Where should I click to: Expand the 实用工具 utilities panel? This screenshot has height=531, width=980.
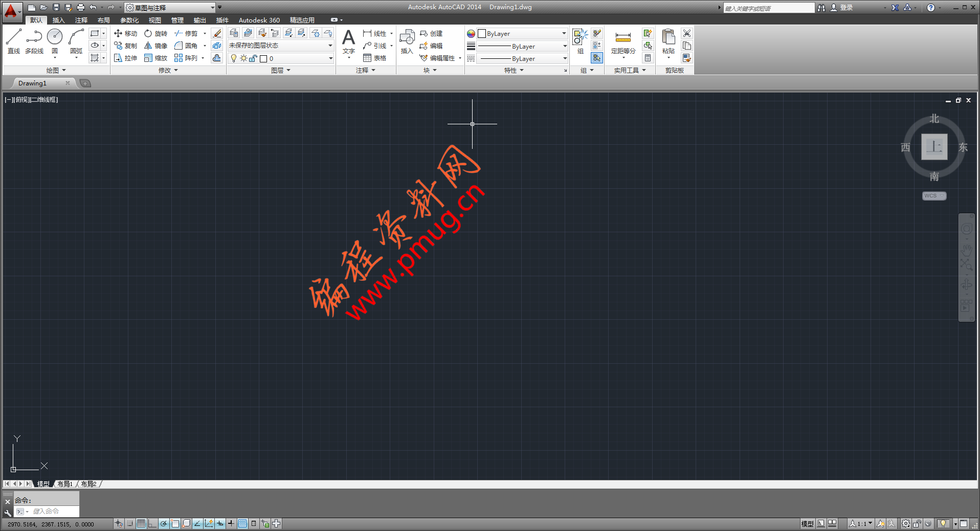click(x=630, y=70)
